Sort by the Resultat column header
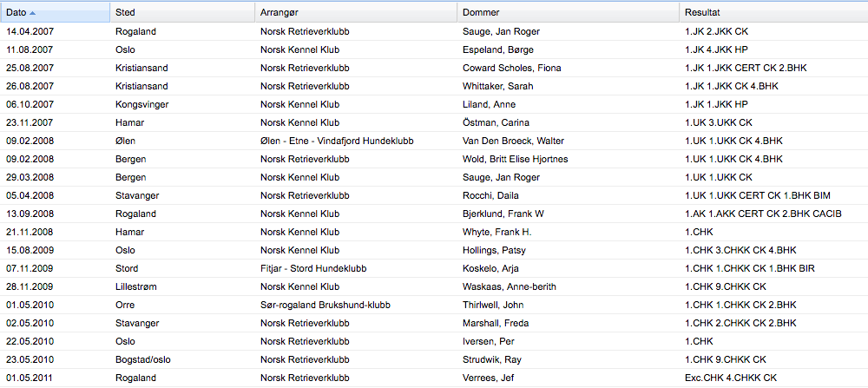868x388 pixels. pos(774,12)
